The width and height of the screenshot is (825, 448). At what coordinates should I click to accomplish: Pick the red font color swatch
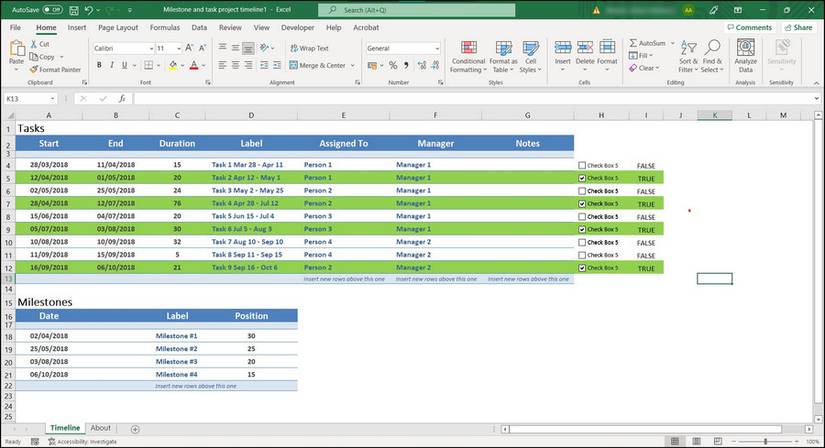[194, 65]
